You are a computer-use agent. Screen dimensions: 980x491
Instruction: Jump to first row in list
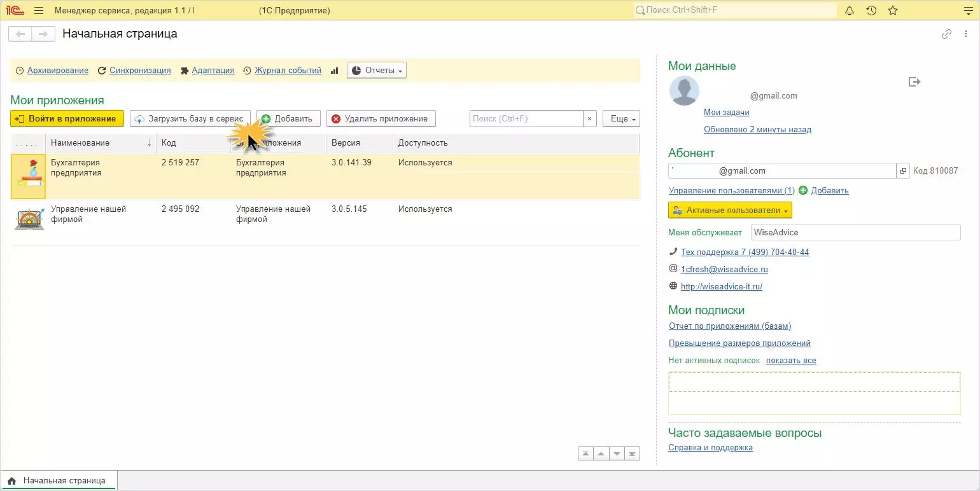pyautogui.click(x=585, y=453)
